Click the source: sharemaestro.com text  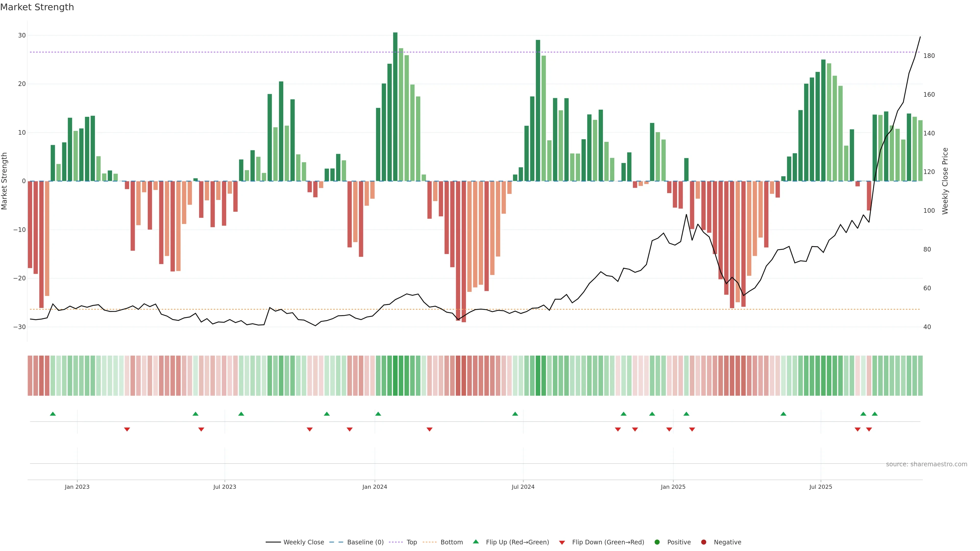pos(926,464)
